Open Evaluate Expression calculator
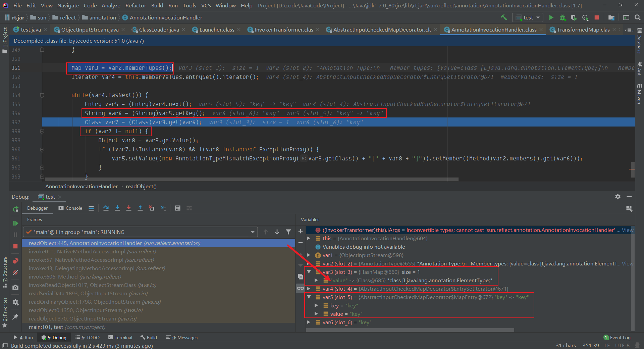This screenshot has height=349, width=644. 178,208
